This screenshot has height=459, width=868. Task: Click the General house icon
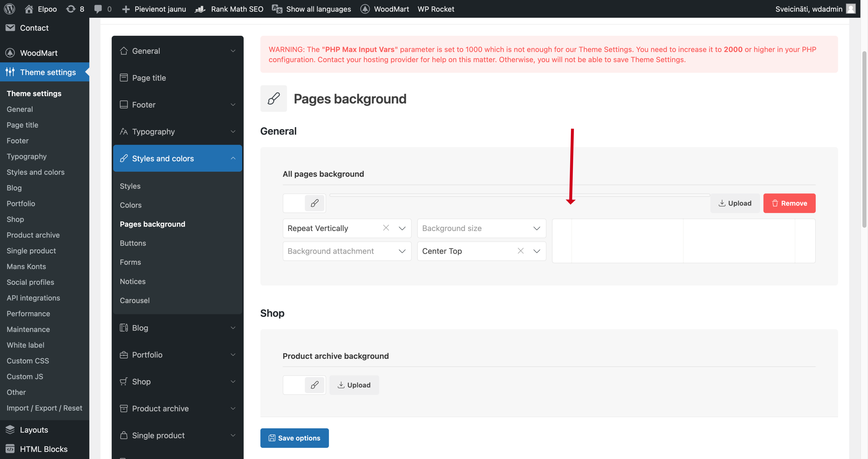pos(124,51)
